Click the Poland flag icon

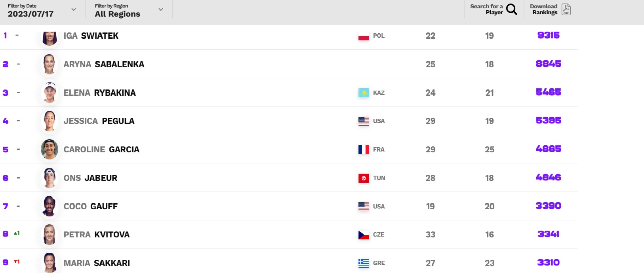click(x=364, y=36)
